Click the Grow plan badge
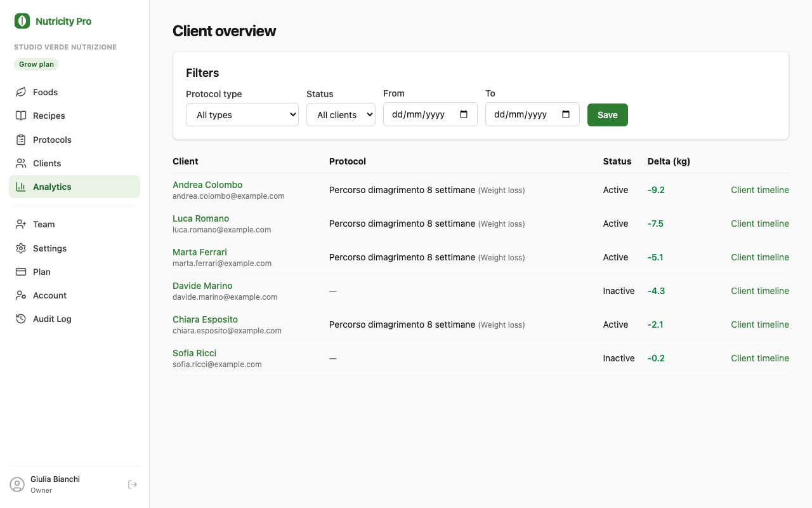The image size is (812, 508). tap(36, 64)
